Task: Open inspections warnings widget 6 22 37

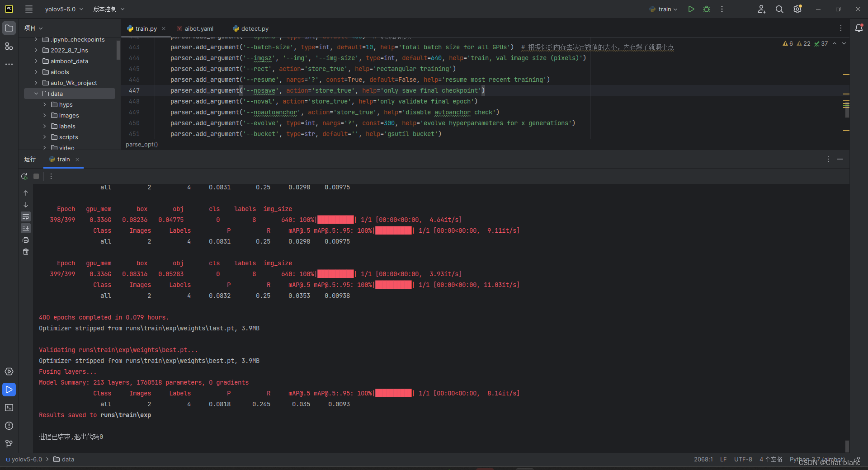Action: point(805,43)
